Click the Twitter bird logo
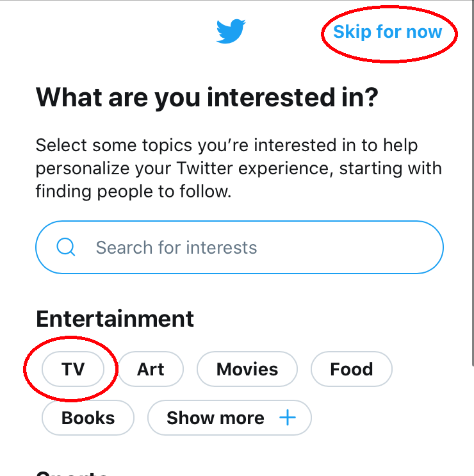 click(231, 31)
